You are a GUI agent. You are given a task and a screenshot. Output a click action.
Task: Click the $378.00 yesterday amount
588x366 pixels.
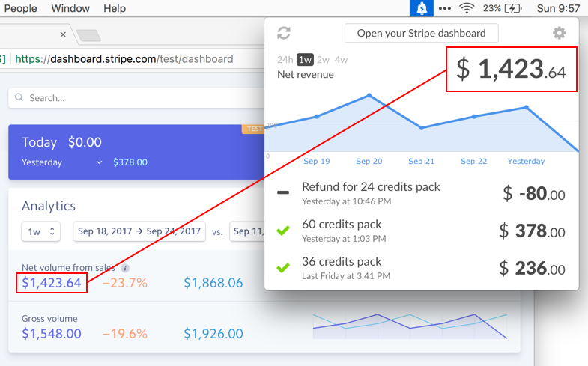click(x=130, y=162)
